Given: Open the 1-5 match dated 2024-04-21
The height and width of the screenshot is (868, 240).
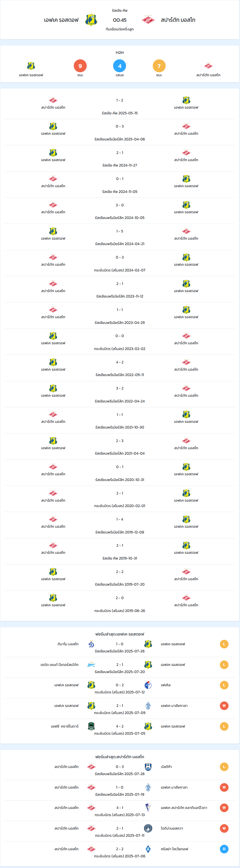Looking at the screenshot, I should [x=119, y=237].
